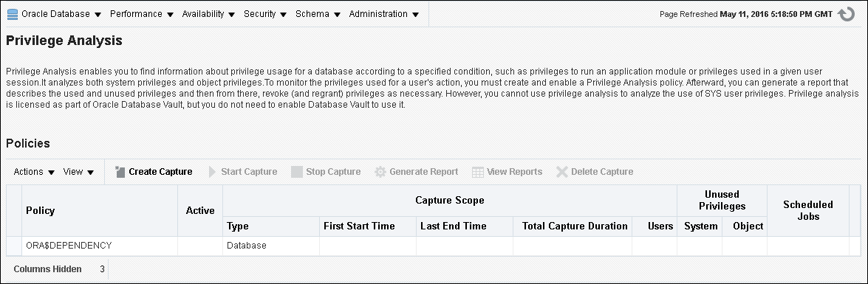The image size is (868, 284).
Task: Click the Stop Capture square icon
Action: coord(297,172)
